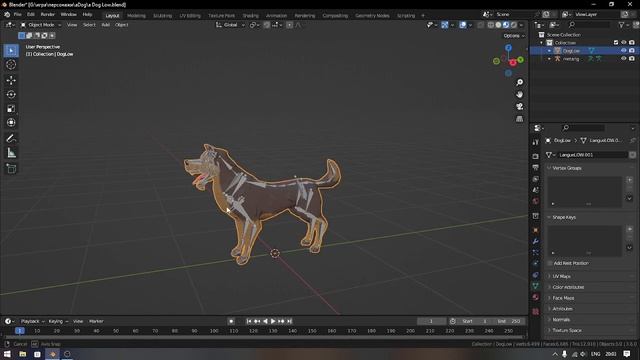Image resolution: width=640 pixels, height=360 pixels.
Task: Switch to the Shading workspace tab
Action: pyautogui.click(x=250, y=16)
